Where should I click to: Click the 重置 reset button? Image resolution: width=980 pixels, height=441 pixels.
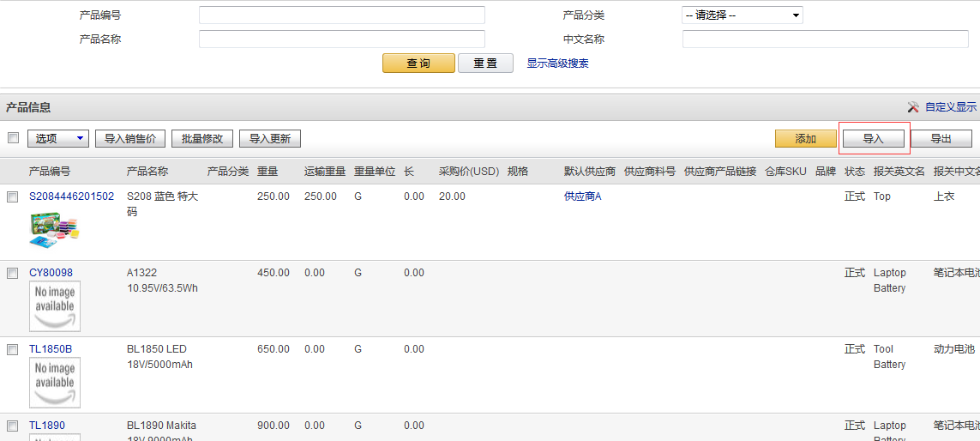485,63
